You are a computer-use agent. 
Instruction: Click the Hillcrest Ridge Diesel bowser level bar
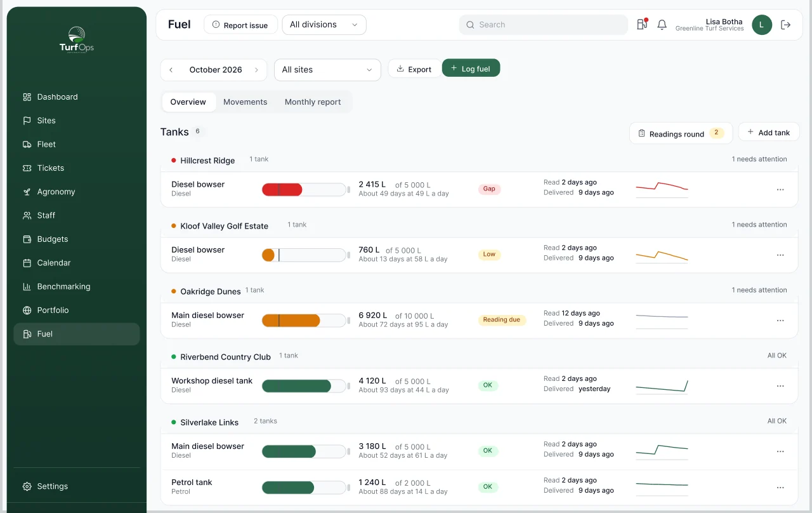point(304,189)
